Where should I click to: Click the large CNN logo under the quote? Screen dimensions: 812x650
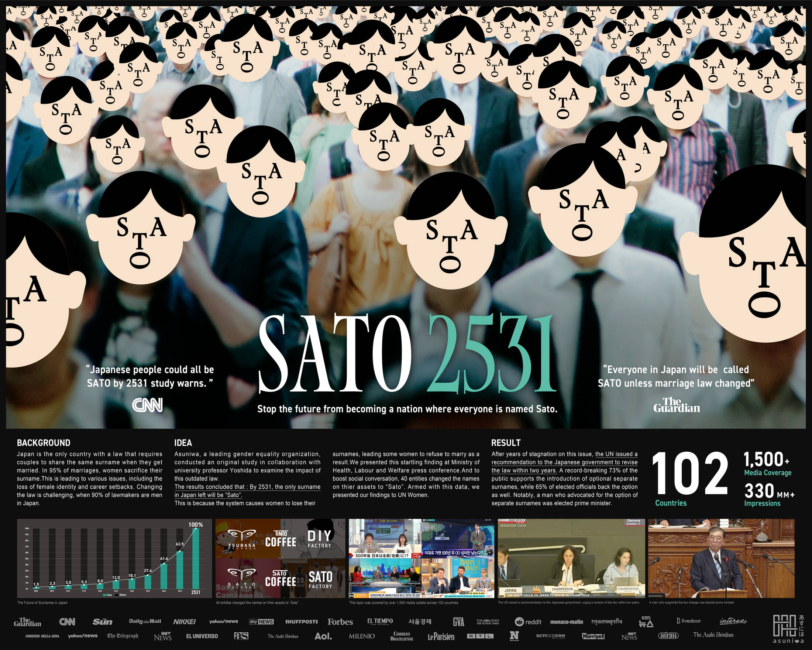pos(148,405)
